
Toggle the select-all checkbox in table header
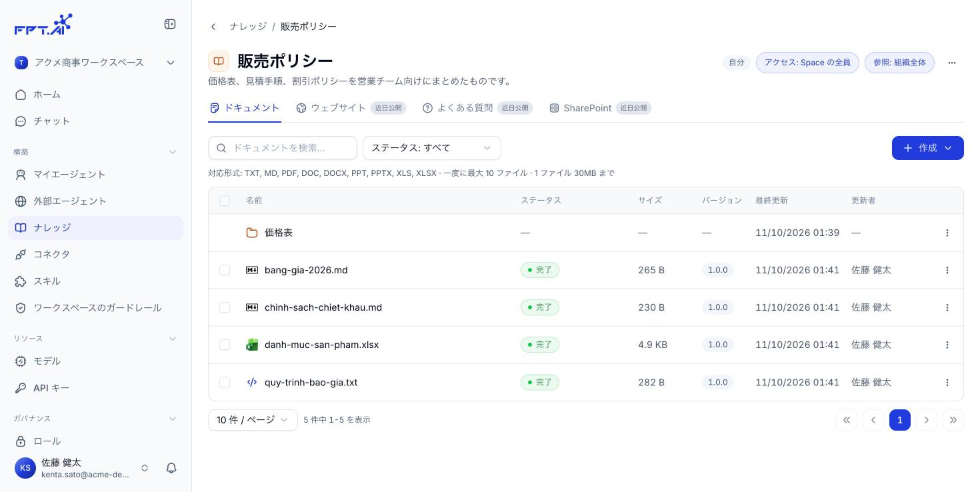click(225, 201)
